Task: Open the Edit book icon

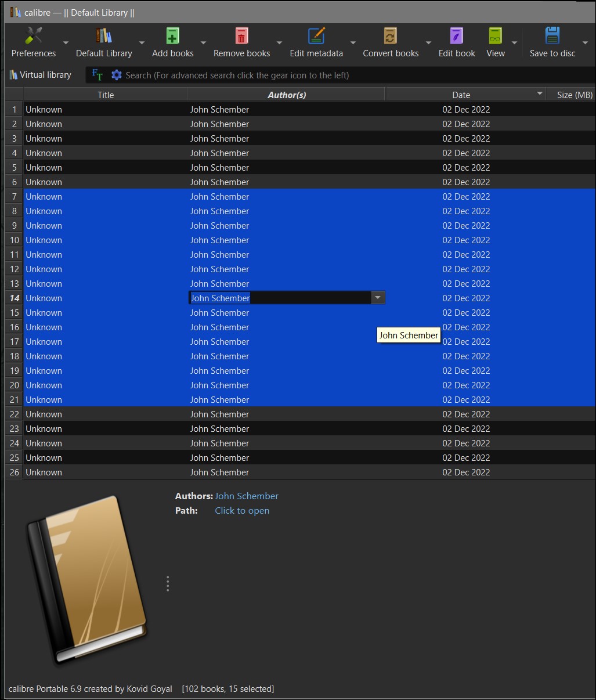Action: click(457, 36)
